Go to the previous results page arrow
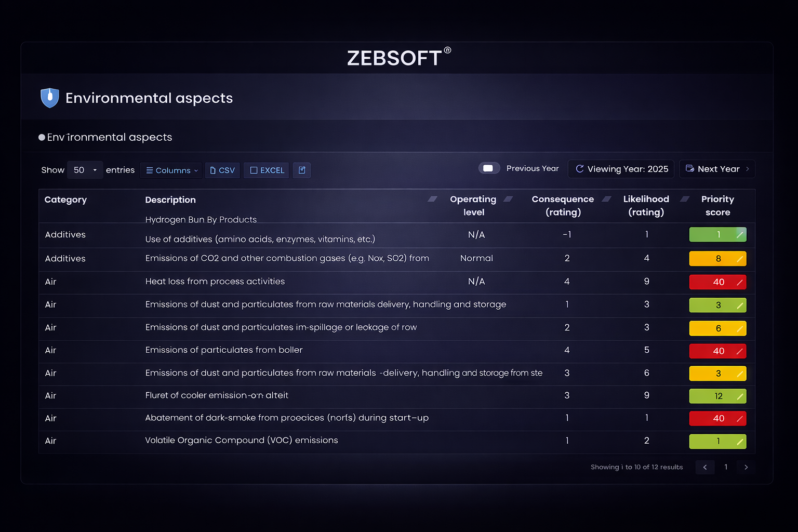The image size is (798, 532). (705, 467)
